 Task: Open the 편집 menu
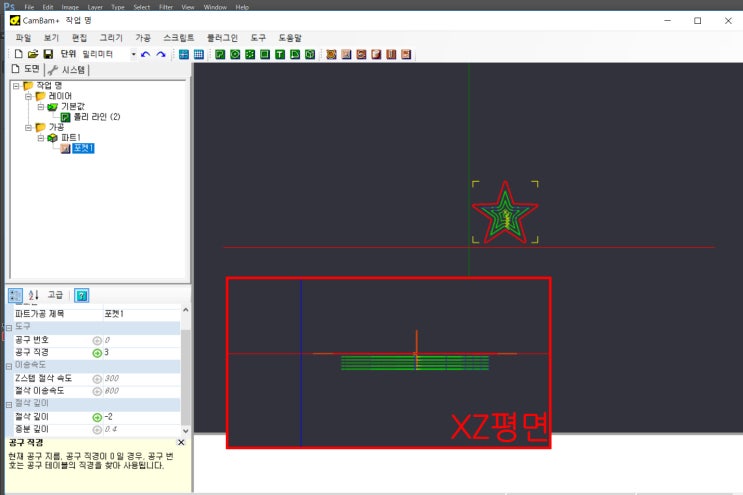(x=79, y=38)
